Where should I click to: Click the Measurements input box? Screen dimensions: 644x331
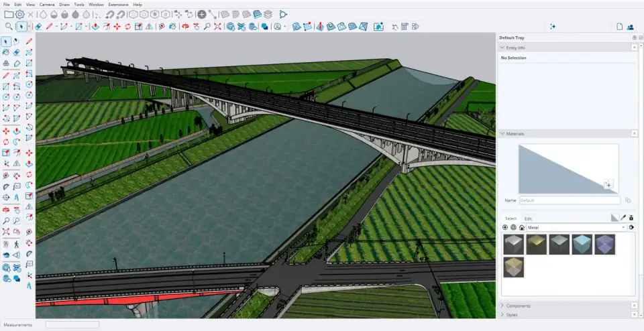tap(72, 324)
